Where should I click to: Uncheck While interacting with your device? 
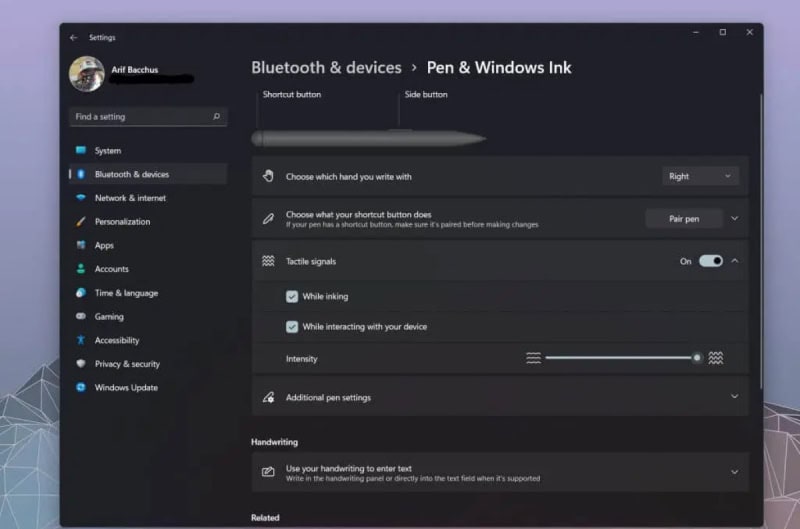[292, 327]
